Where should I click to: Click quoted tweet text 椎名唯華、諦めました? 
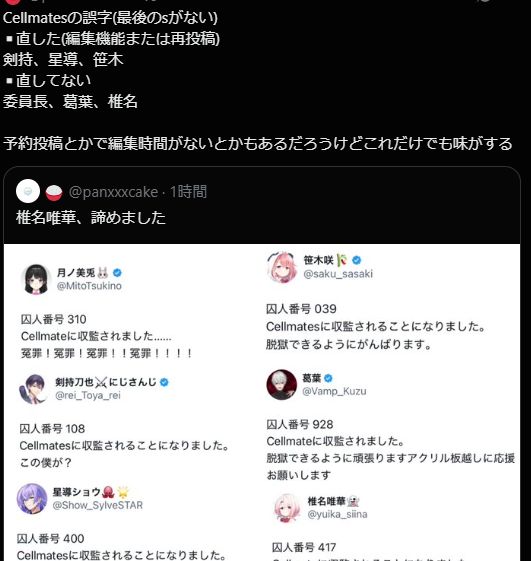pos(91,218)
